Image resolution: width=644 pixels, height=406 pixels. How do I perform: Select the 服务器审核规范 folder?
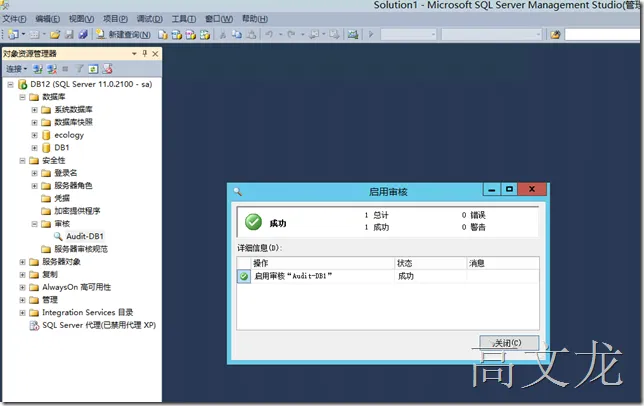pyautogui.click(x=81, y=249)
